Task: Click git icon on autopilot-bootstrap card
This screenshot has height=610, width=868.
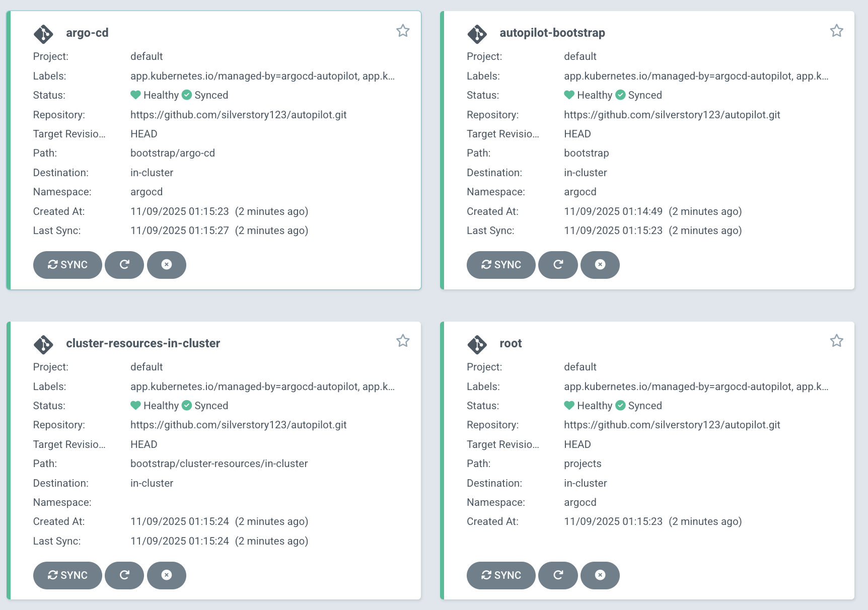Action: pyautogui.click(x=477, y=34)
